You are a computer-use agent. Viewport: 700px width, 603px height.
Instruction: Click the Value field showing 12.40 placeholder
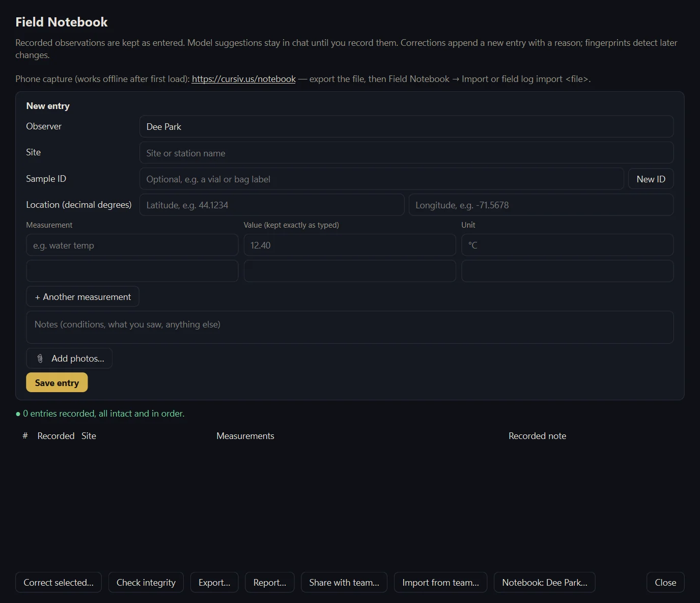tap(350, 245)
